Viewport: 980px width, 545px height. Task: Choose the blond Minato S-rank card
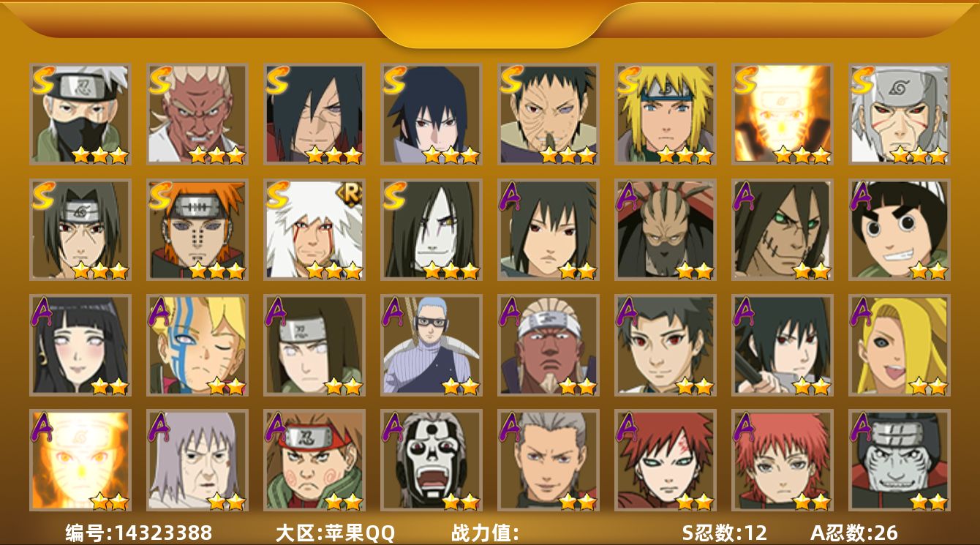(665, 114)
